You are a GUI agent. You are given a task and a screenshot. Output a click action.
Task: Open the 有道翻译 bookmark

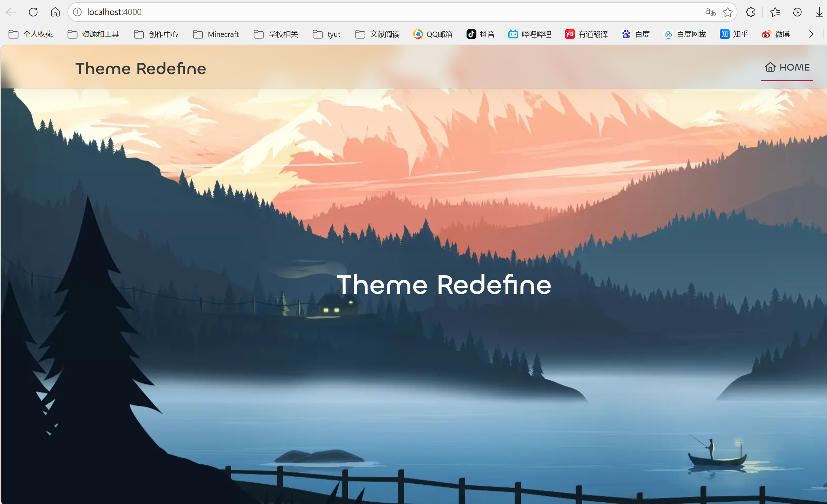586,34
